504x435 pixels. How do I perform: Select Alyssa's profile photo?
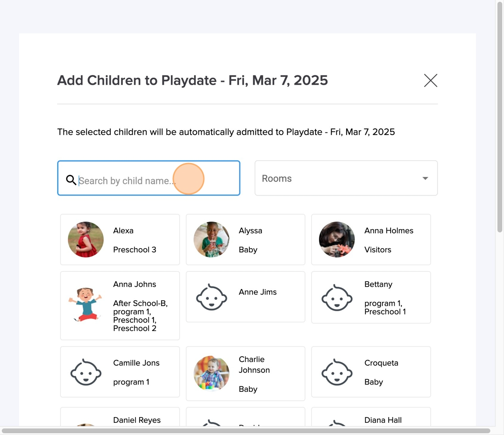click(211, 240)
